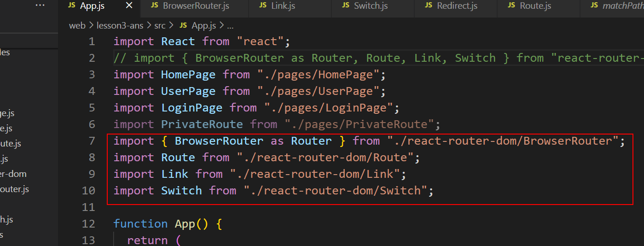Screen dimensions: 644x246
Task: Show symbols via trailing breadcrumb ellipsis
Action: coord(231,25)
